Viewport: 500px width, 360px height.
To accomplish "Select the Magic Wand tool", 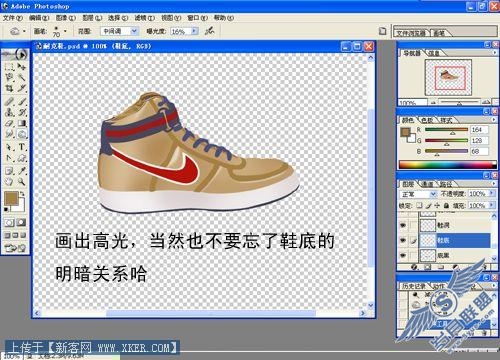I will 22,77.
